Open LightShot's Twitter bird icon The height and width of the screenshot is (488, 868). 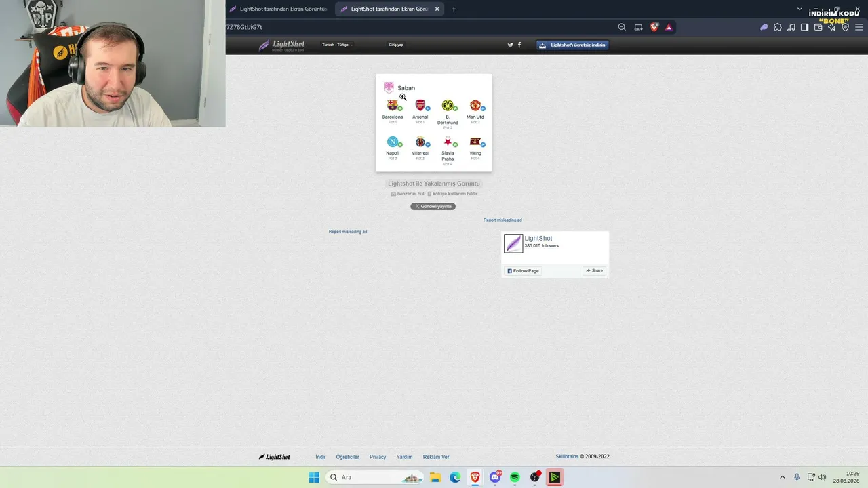511,45
